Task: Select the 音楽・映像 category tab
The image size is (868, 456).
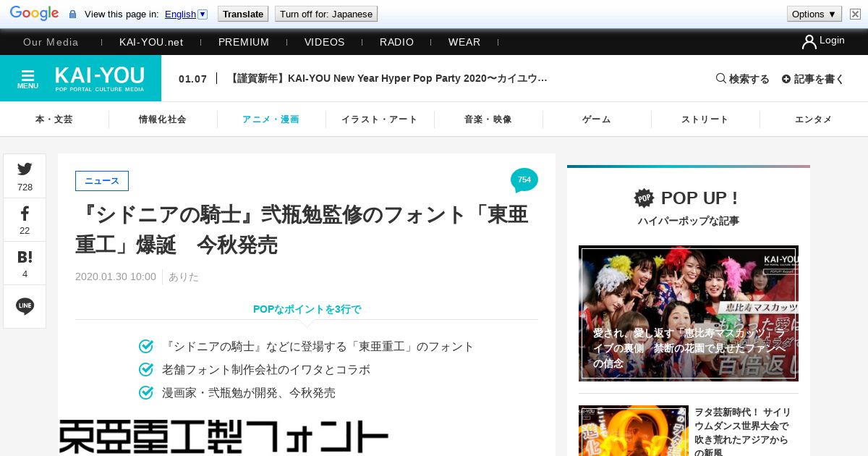Action: (488, 119)
